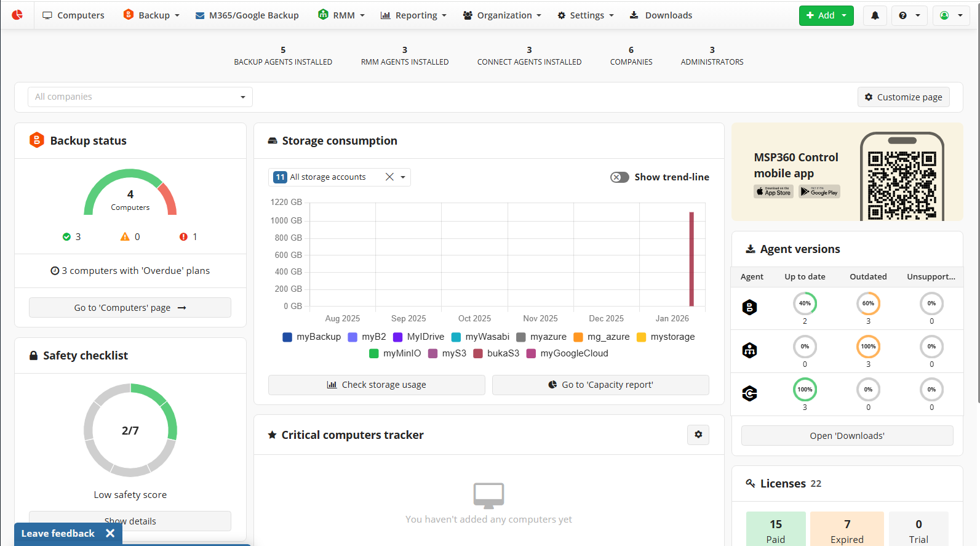980x546 pixels.
Task: Clear the All storage accounts filter
Action: [x=389, y=177]
